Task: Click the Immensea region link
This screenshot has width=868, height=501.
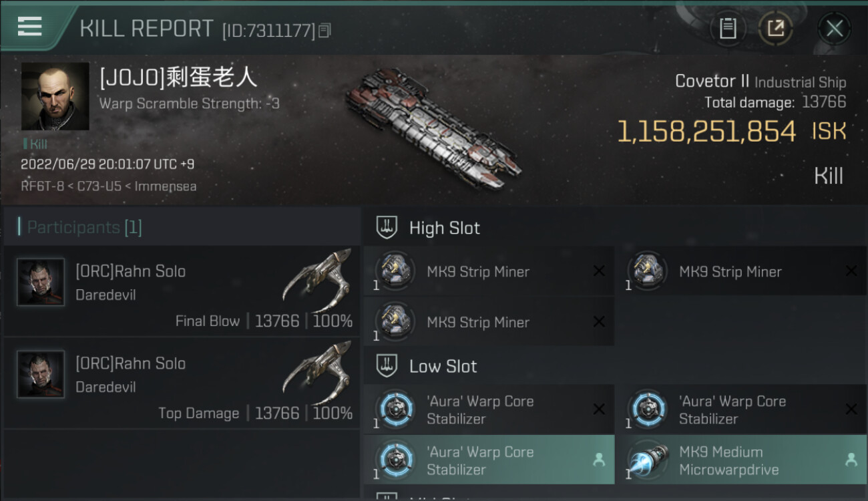Action: click(166, 186)
